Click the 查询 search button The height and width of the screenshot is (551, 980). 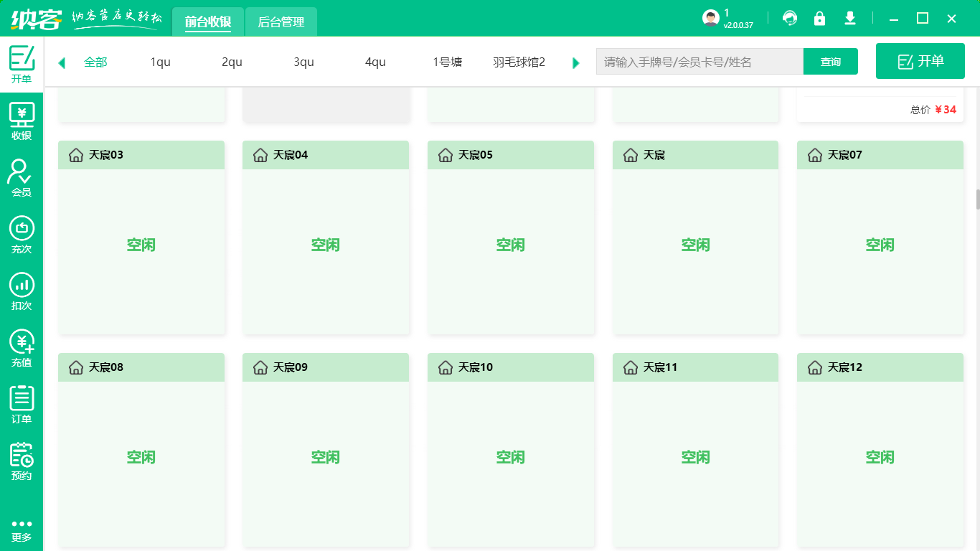click(831, 62)
